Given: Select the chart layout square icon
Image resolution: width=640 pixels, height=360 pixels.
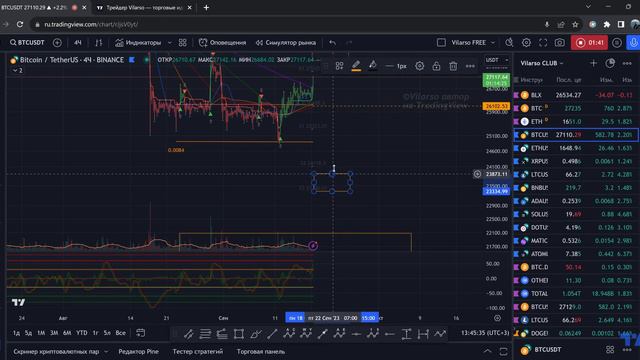Looking at the screenshot, I should pos(441,42).
